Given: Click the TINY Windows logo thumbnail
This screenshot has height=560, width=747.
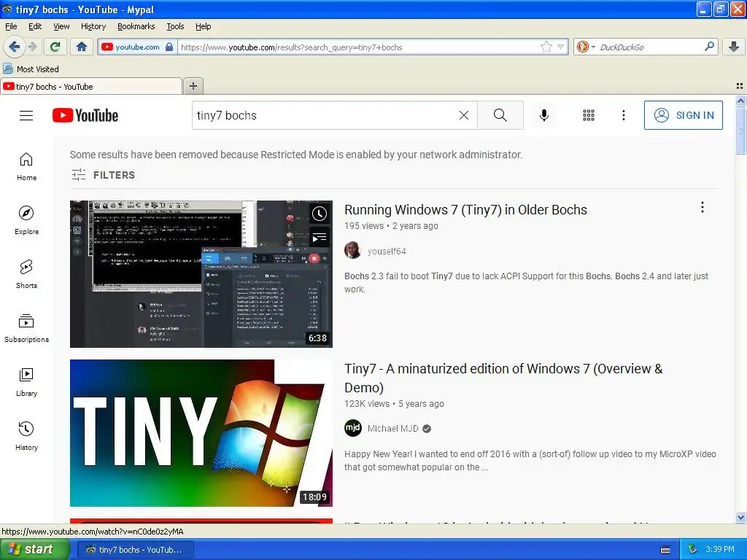Looking at the screenshot, I should coord(201,433).
